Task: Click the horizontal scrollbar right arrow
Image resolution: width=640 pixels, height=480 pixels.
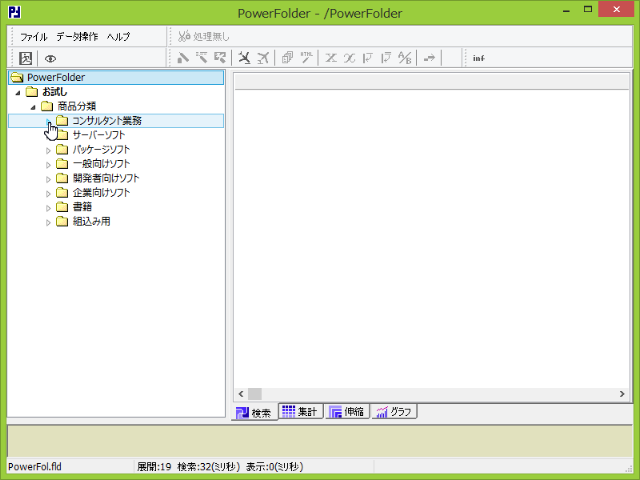Action: 622,394
